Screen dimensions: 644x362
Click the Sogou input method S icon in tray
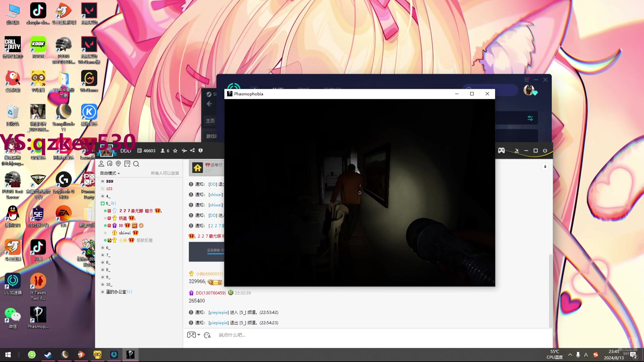click(596, 355)
